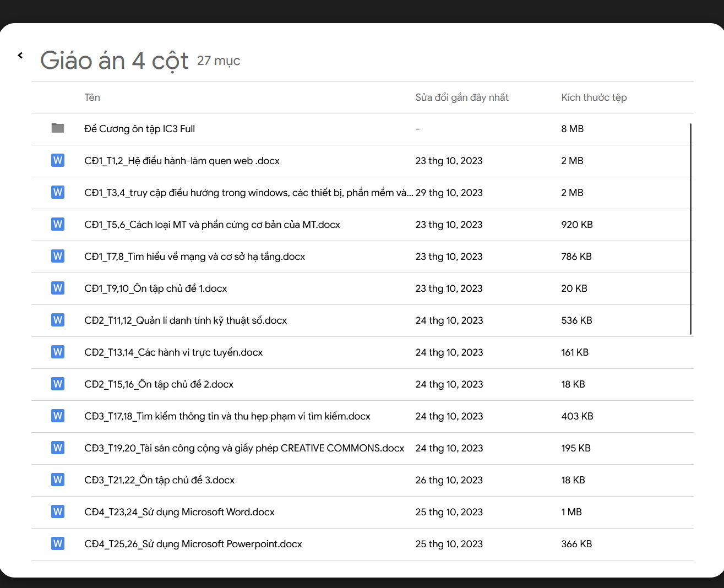This screenshot has width=724, height=588.
Task: Click the Giáo án 4 cột title
Action: [115, 61]
